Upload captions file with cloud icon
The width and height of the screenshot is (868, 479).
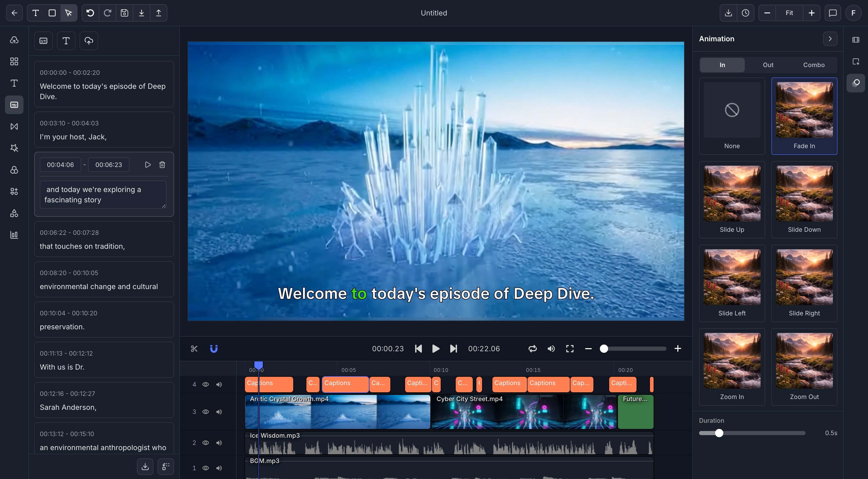pyautogui.click(x=89, y=41)
